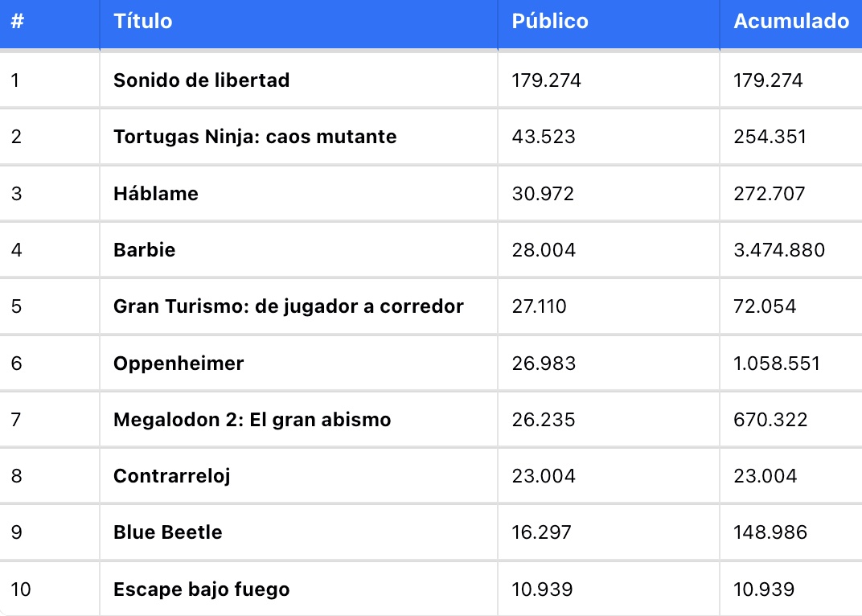Select Gran Turismo: de jugador a corredor
Image resolution: width=862 pixels, height=616 pixels.
coord(288,306)
